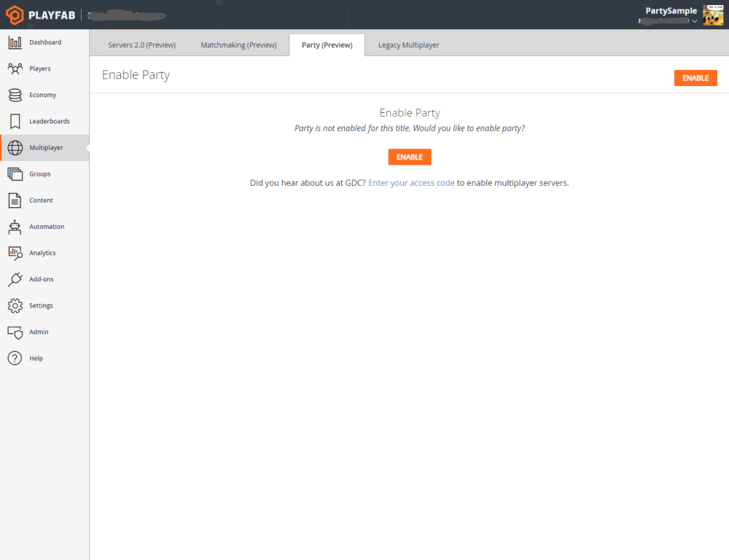Select Multiplayer sidebar label
Viewport: 729px width, 560px height.
46,148
